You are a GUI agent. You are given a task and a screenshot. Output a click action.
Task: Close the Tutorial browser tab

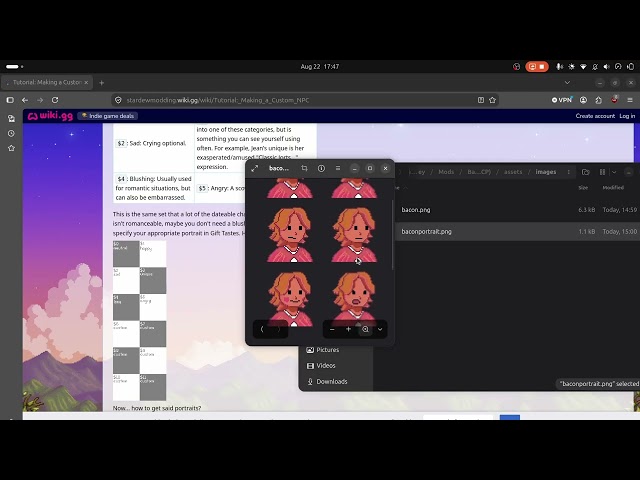coord(86,82)
